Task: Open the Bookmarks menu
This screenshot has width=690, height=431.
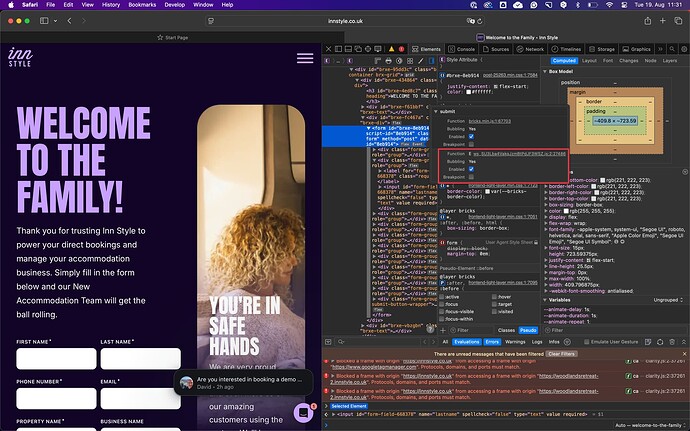Action: click(x=142, y=5)
